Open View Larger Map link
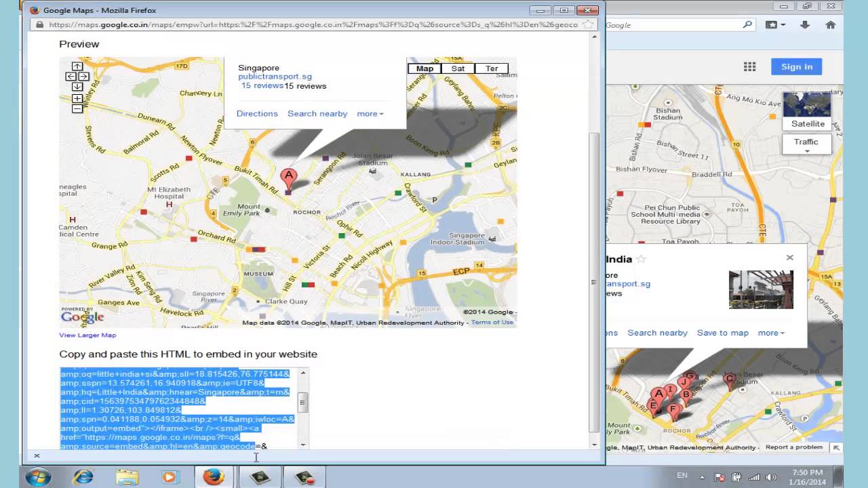The width and height of the screenshot is (868, 488). [87, 335]
